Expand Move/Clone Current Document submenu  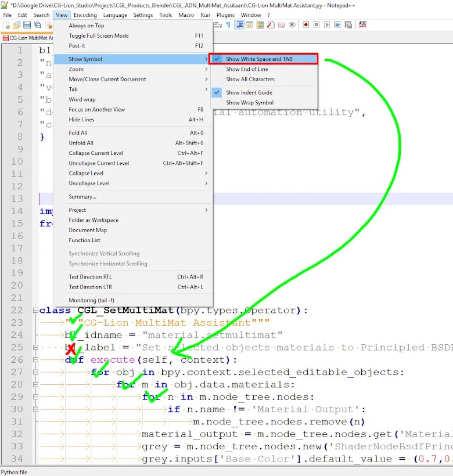(x=133, y=79)
